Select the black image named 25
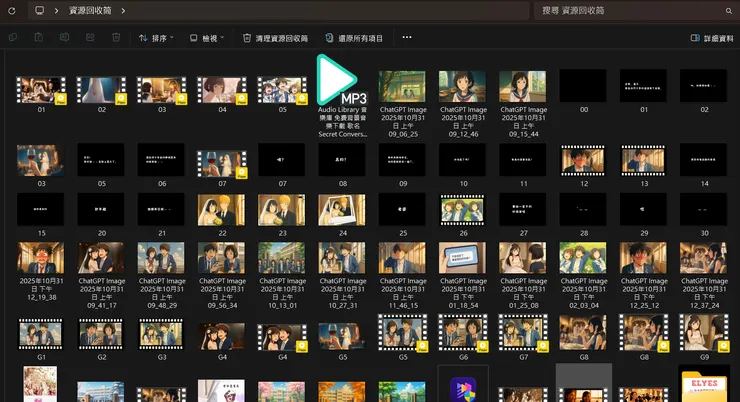 [x=403, y=214]
